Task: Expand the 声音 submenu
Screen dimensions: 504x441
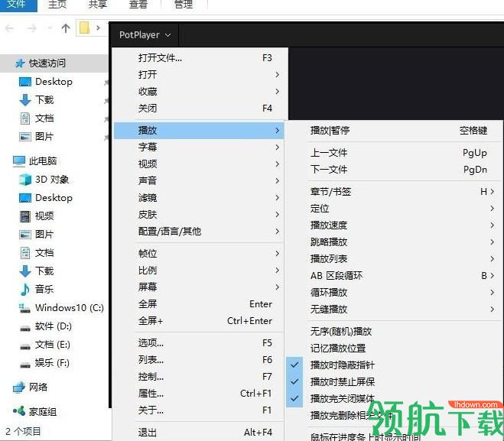Action: tap(199, 181)
